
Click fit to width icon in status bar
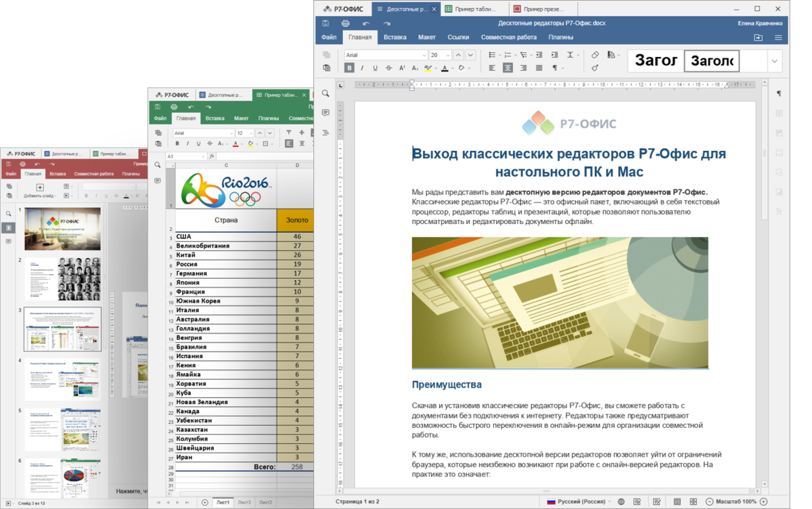click(693, 502)
